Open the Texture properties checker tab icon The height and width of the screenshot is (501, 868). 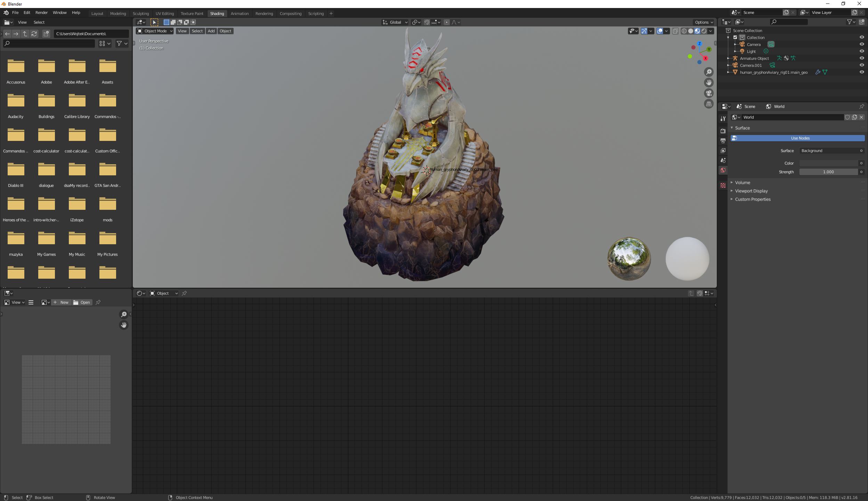coord(723,185)
